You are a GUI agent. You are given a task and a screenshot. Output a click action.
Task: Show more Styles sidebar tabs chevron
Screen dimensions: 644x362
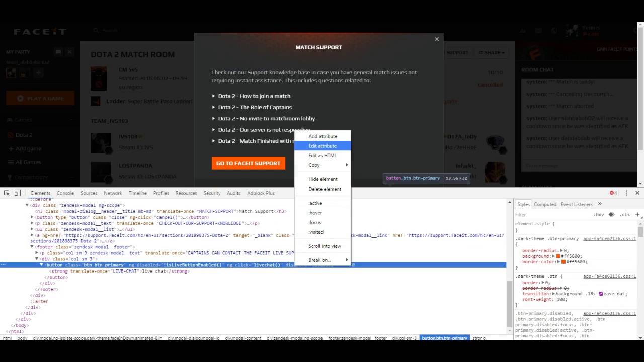pyautogui.click(x=600, y=204)
